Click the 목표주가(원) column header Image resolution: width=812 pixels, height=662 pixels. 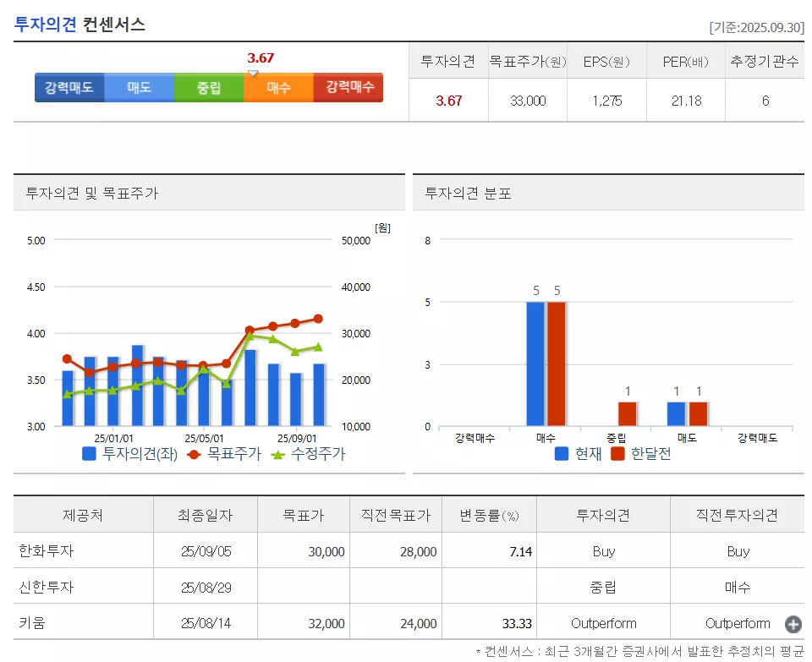pyautogui.click(x=527, y=59)
